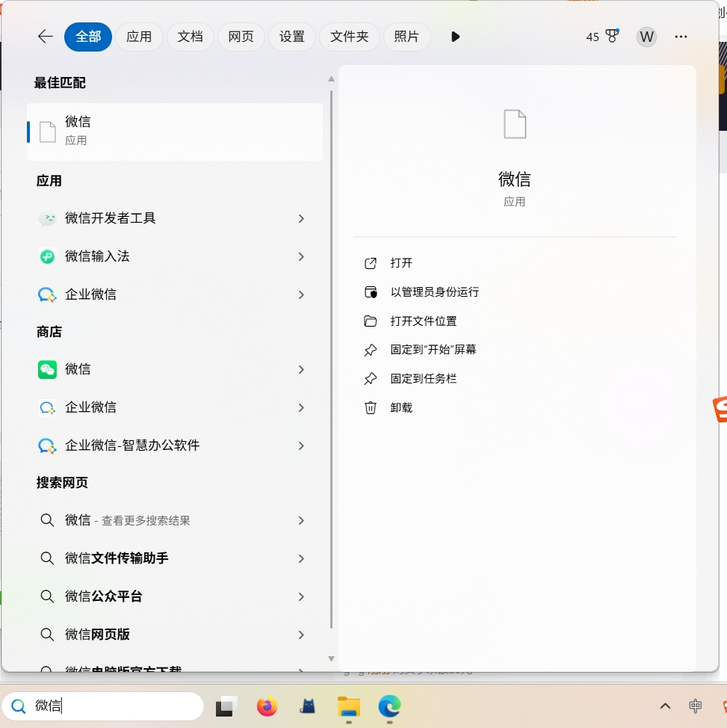
Task: Click the 微信输入法 green icon
Action: point(47,256)
